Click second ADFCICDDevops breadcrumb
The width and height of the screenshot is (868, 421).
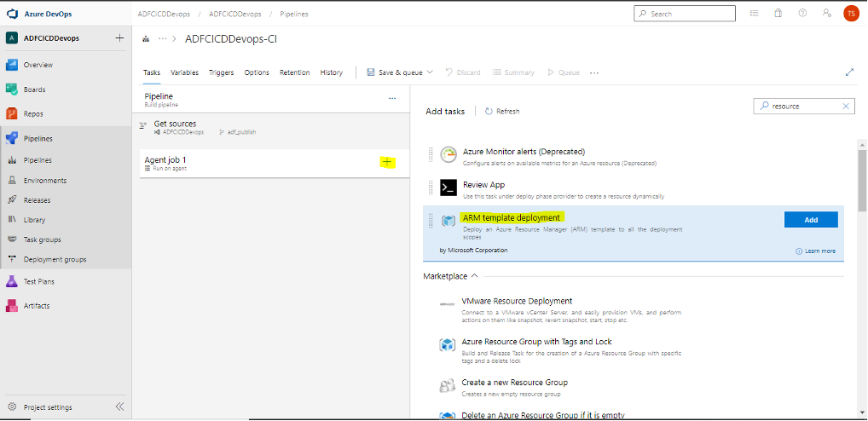tap(235, 14)
